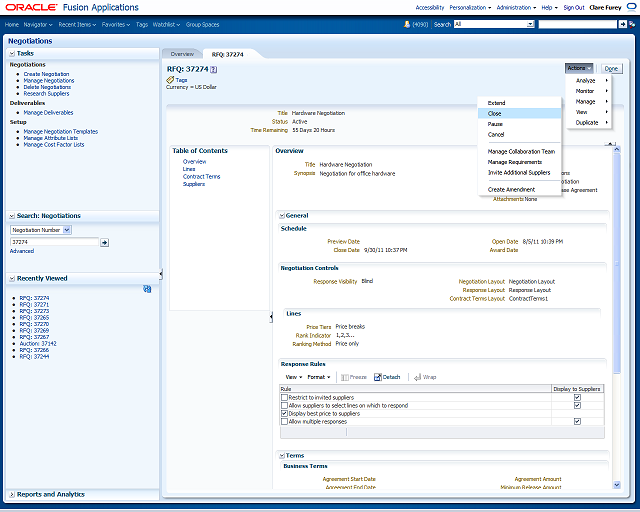Click the content scrollbar up arrow
This screenshot has width=640, height=512.
[x=617, y=150]
